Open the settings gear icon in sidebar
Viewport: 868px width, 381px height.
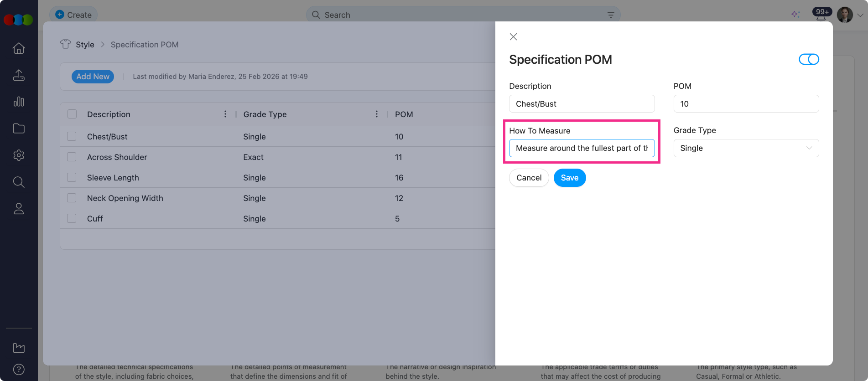[x=19, y=155]
